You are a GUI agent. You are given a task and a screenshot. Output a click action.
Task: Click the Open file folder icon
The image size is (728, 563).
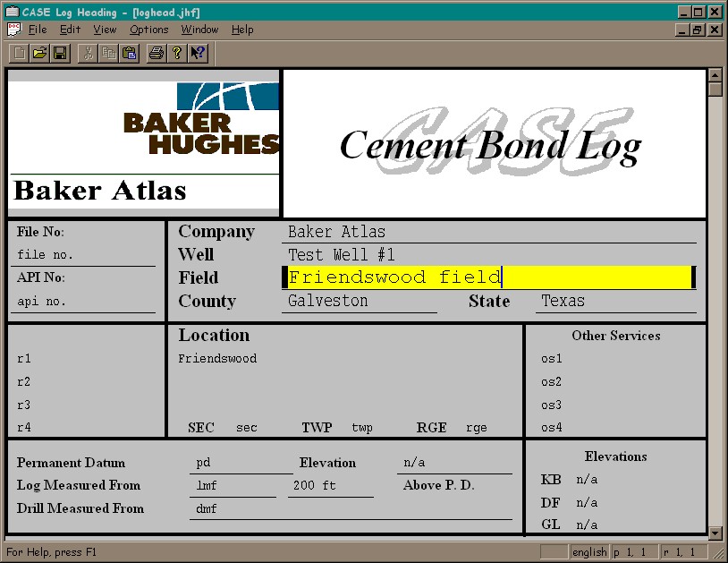pos(39,53)
